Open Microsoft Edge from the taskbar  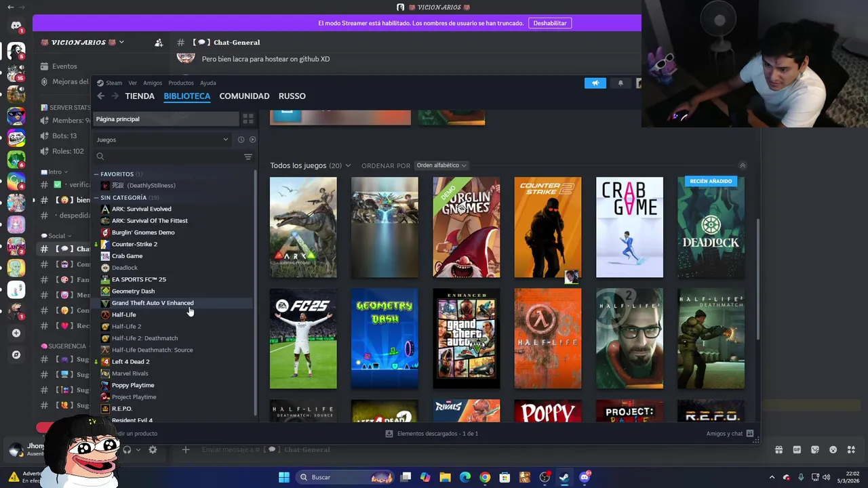tap(465, 477)
